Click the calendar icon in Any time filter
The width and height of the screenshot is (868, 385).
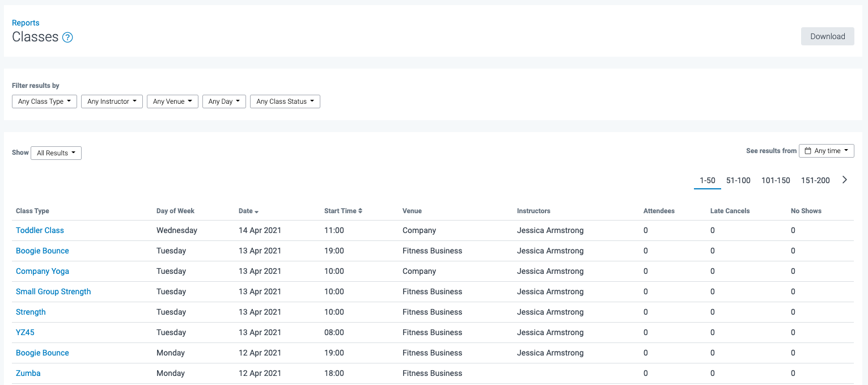pyautogui.click(x=809, y=150)
